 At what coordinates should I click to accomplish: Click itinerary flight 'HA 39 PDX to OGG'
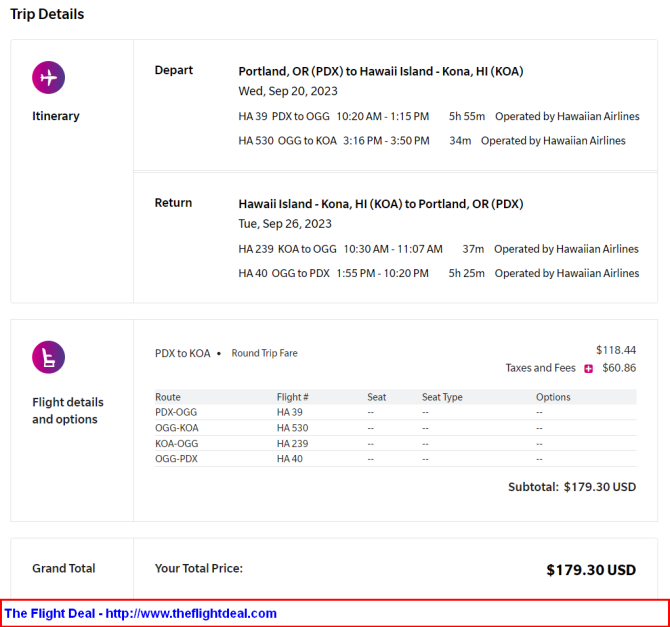pos(284,116)
